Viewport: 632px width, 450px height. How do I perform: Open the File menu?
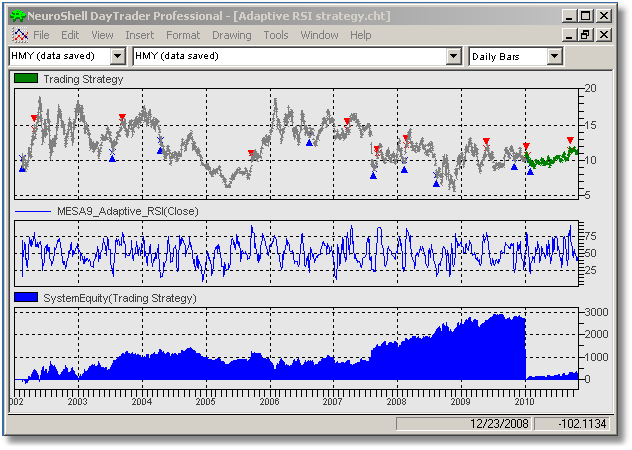coord(41,35)
